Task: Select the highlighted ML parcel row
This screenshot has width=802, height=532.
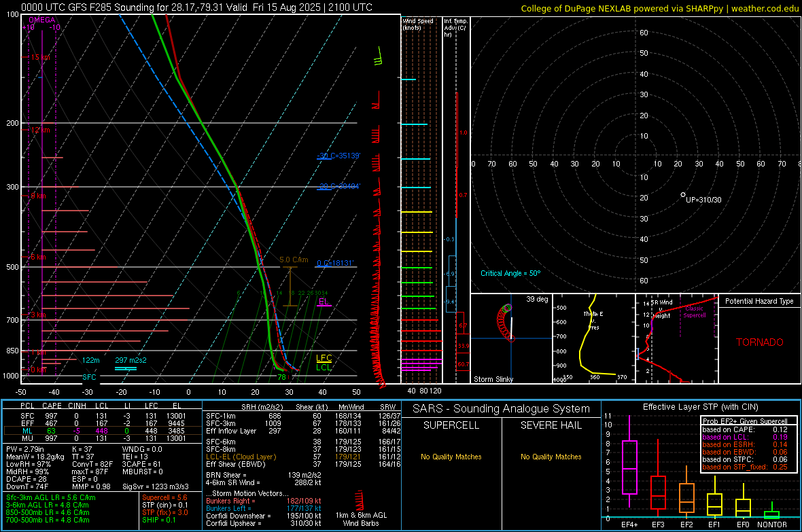Action: point(103,431)
